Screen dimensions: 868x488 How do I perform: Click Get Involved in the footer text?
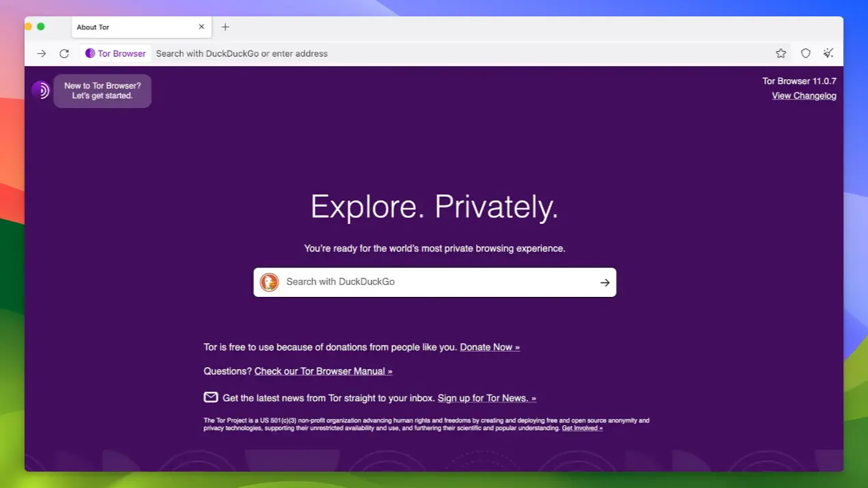coord(581,428)
